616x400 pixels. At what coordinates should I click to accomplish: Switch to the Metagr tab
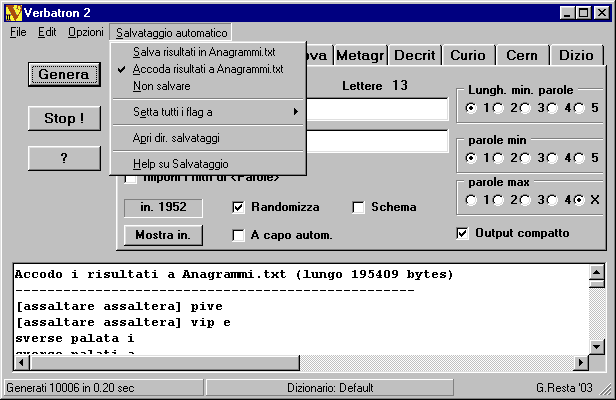pos(360,55)
